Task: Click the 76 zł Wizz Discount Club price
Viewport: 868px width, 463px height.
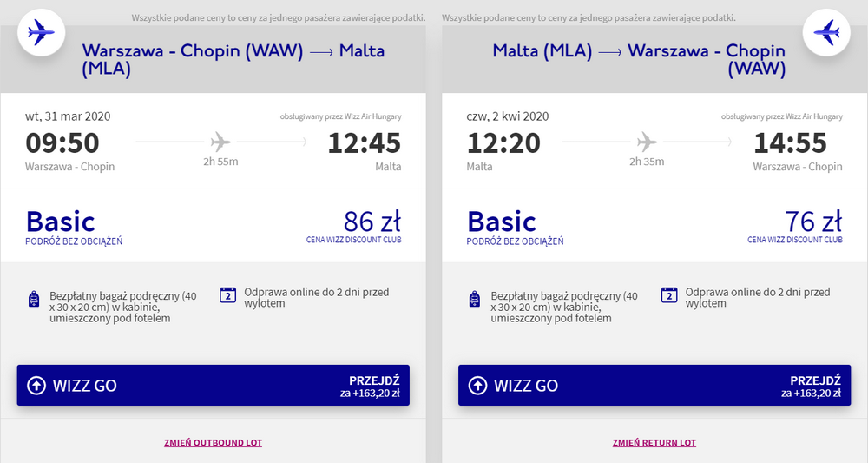Action: point(813,222)
